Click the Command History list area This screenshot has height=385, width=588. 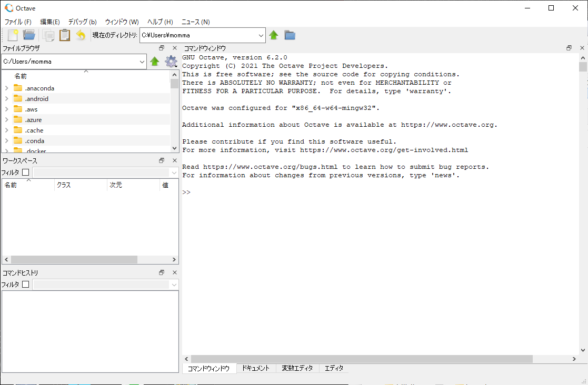[90, 331]
